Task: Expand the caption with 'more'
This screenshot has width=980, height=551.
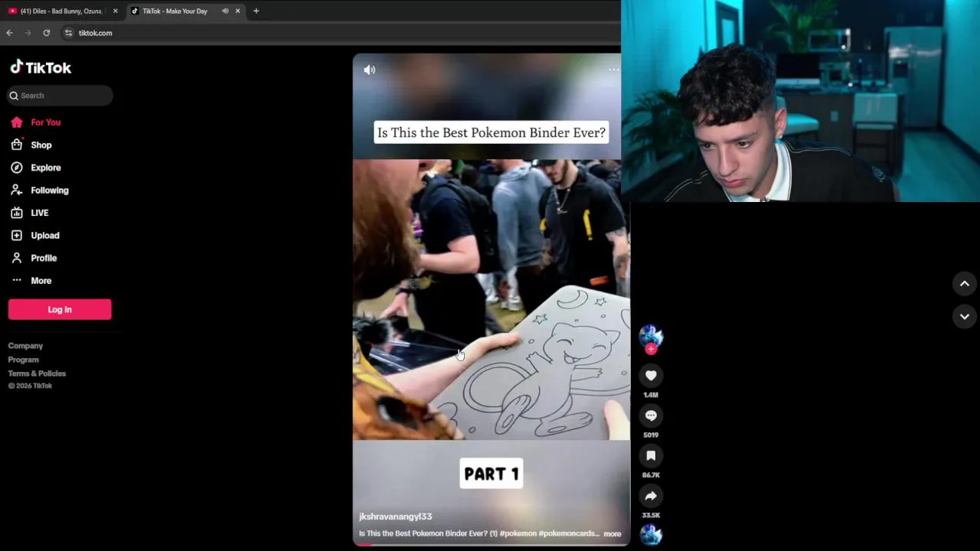Action: (x=612, y=533)
